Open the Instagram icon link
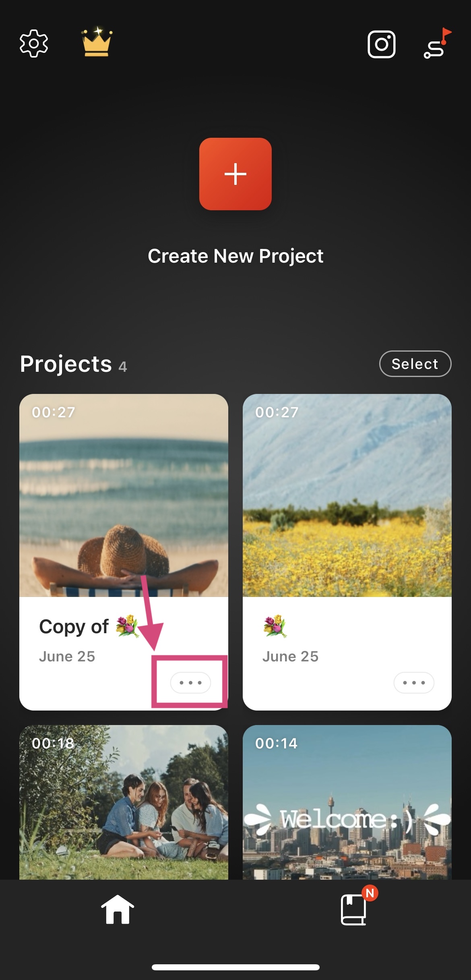Image resolution: width=471 pixels, height=980 pixels. point(381,44)
